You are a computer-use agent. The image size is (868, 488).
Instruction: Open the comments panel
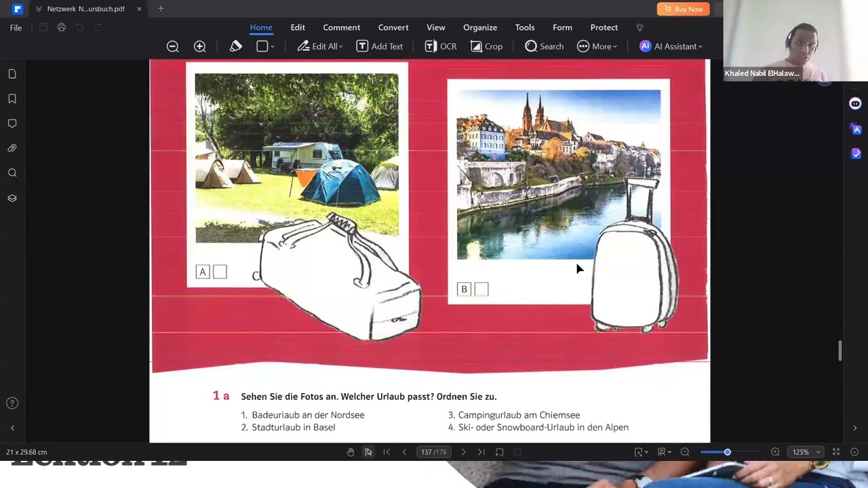pos(12,123)
